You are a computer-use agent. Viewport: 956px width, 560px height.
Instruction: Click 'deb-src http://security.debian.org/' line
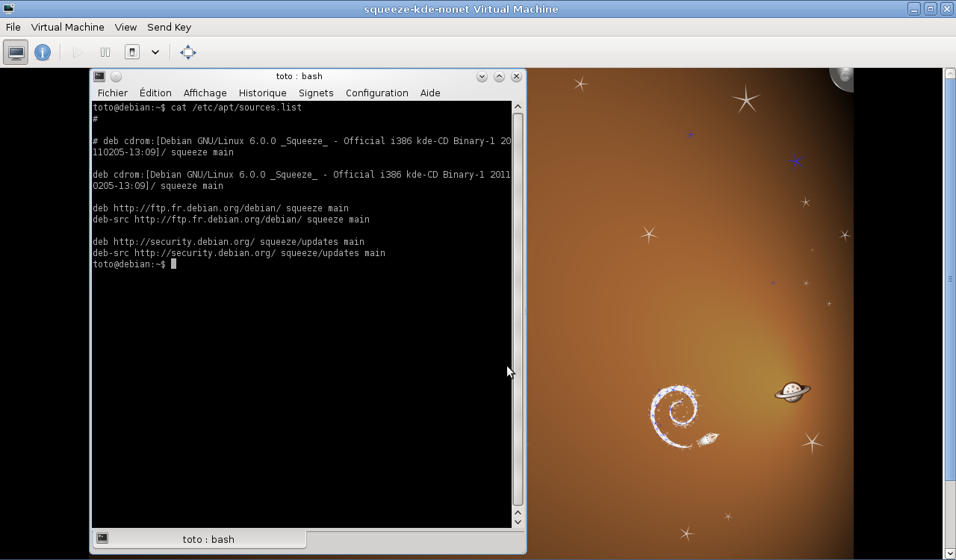click(239, 253)
